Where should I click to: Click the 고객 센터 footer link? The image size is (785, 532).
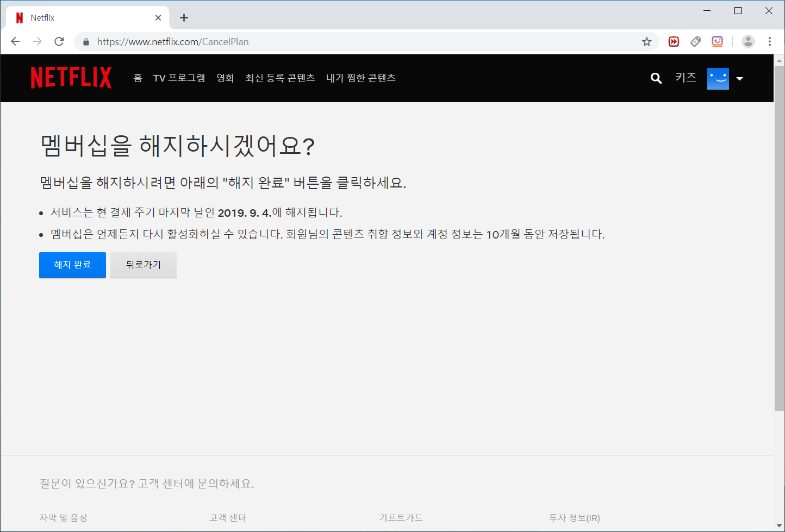[x=228, y=518]
